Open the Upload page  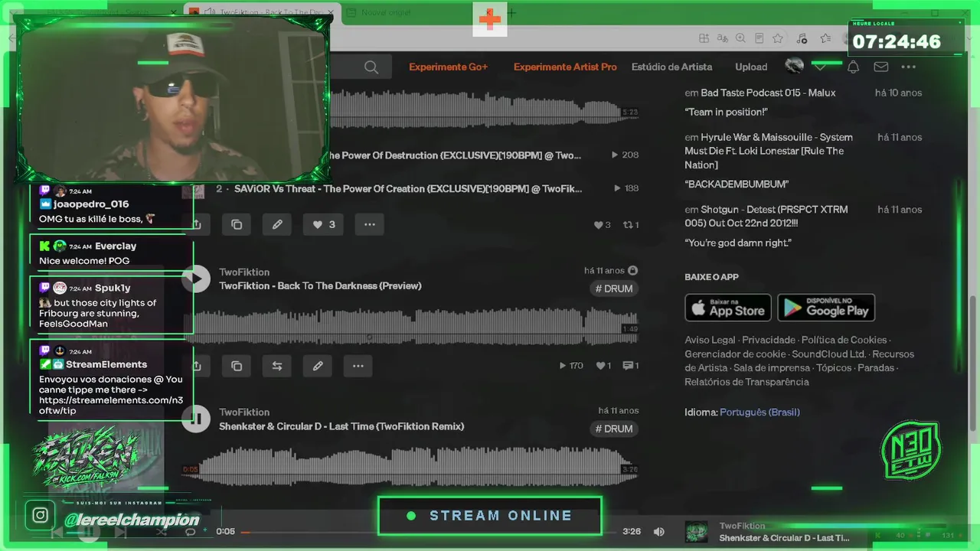pos(751,67)
